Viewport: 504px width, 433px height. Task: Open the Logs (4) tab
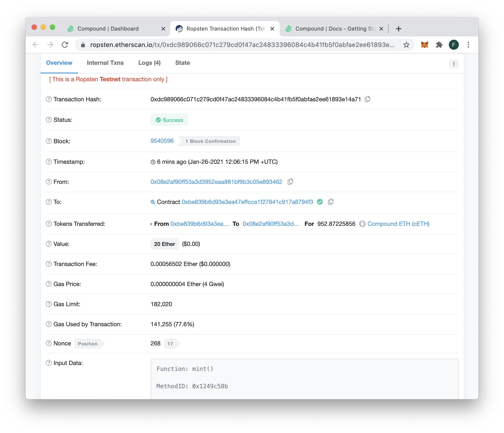point(149,63)
